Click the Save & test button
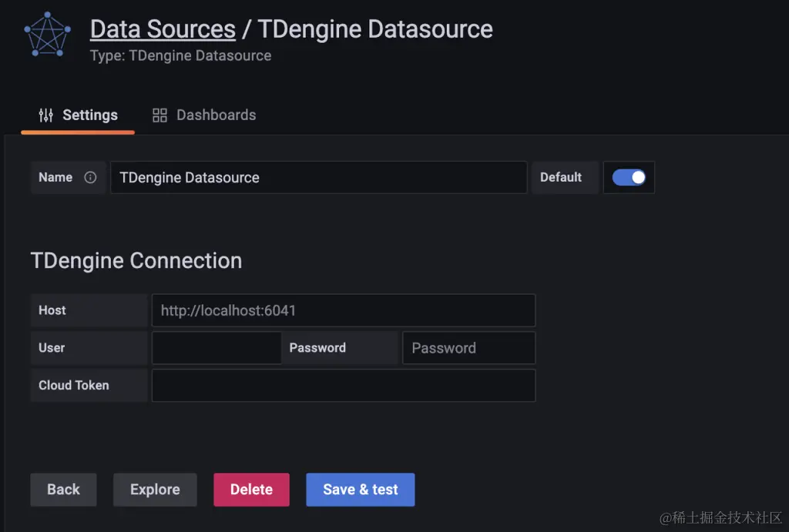Screen dimensions: 789x532 (360, 489)
